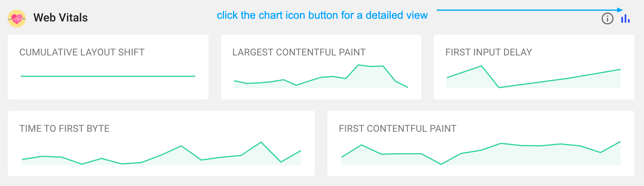Open the First Input Delay card
Image resolution: width=644 pixels, height=186 pixels.
[x=534, y=67]
